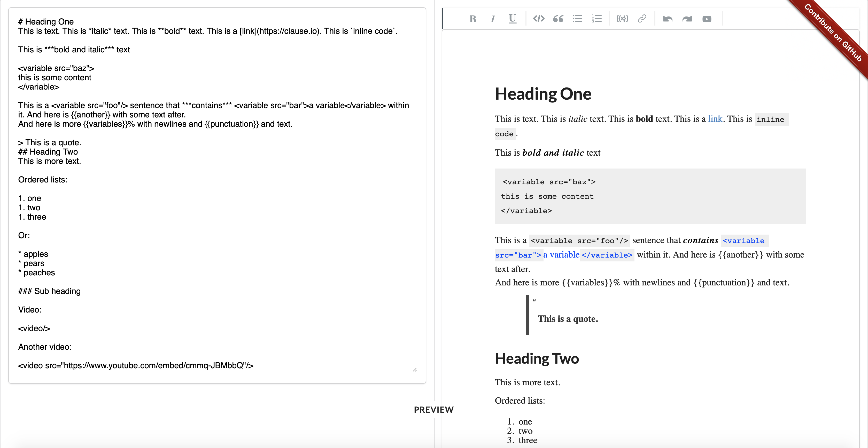Follow the blue 'link' hyperlink in preview
Viewport: 868px width, 448px height.
click(715, 119)
